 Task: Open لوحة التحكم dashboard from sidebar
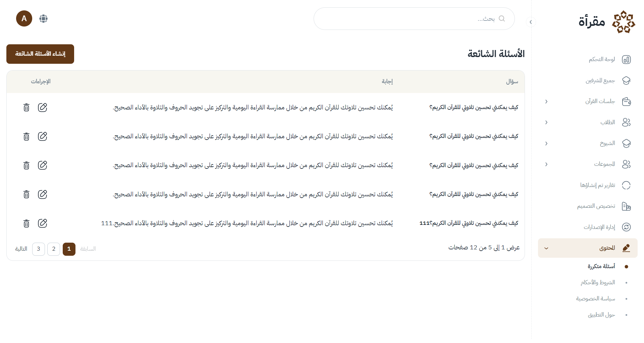pyautogui.click(x=602, y=59)
